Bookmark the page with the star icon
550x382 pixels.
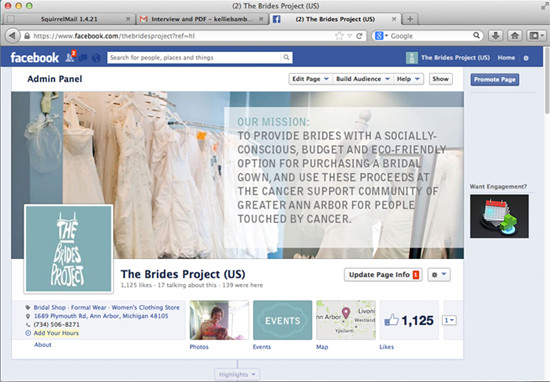click(339, 36)
